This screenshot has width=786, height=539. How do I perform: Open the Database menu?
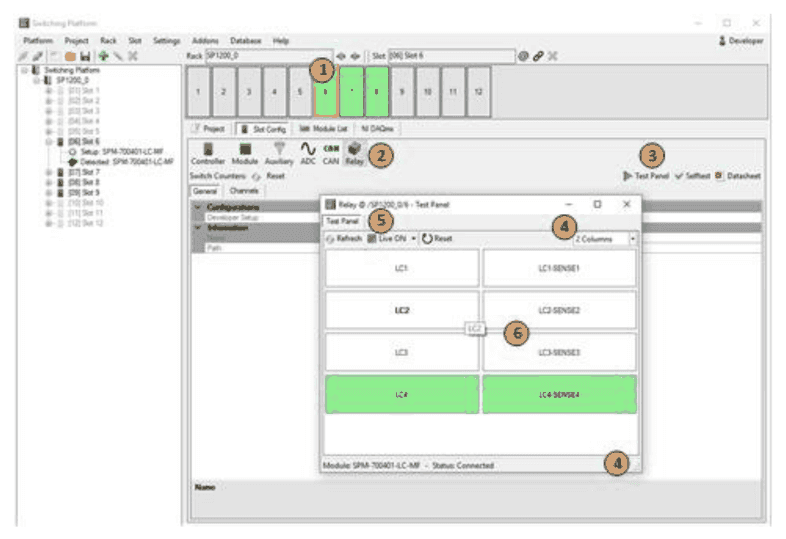pos(246,41)
